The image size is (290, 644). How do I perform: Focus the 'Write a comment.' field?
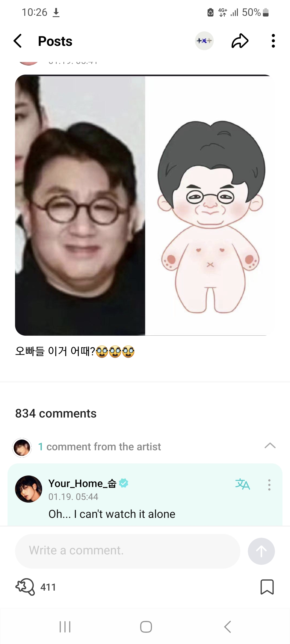point(128,551)
